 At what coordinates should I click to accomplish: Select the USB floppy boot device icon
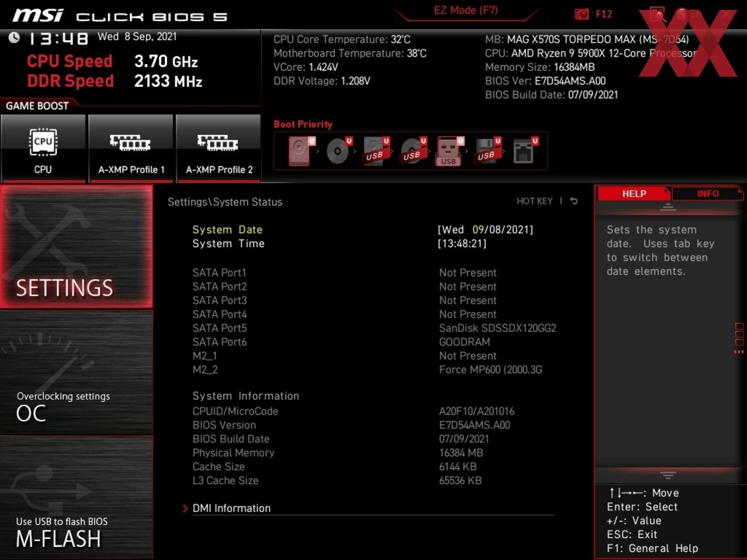487,151
